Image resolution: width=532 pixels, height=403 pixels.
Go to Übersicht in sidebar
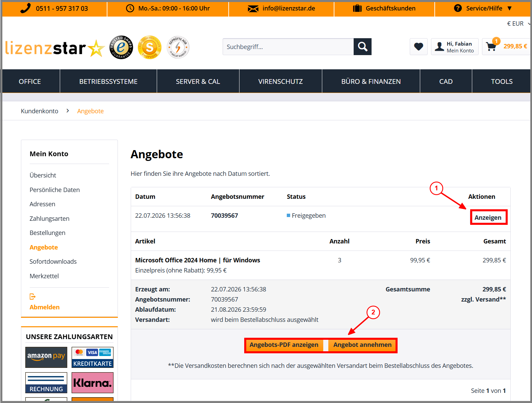coord(43,175)
